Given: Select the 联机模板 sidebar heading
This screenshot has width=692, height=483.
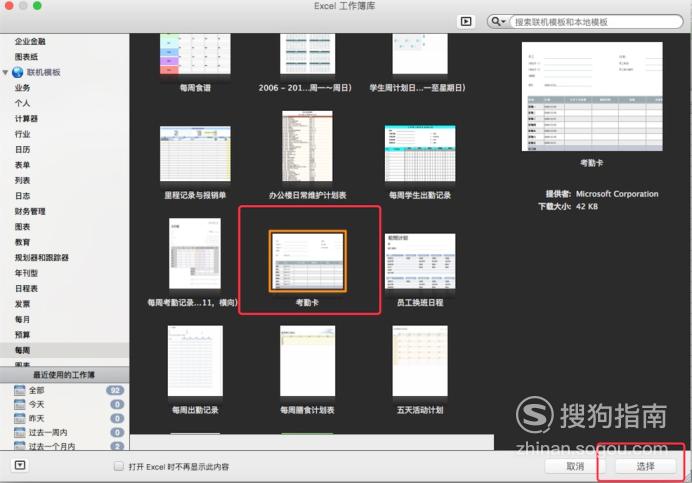Looking at the screenshot, I should coord(43,72).
